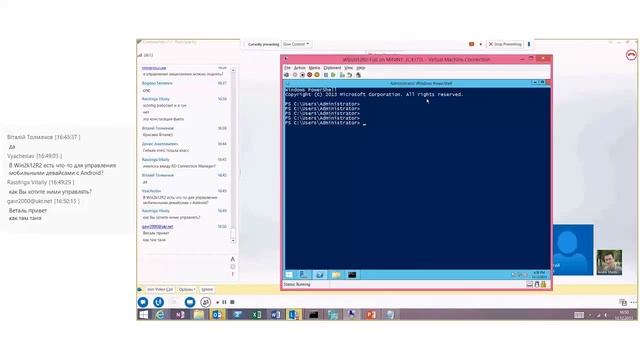Click the font 'A' icon beside chat input
Screen dimensions: 640x360
point(233,259)
